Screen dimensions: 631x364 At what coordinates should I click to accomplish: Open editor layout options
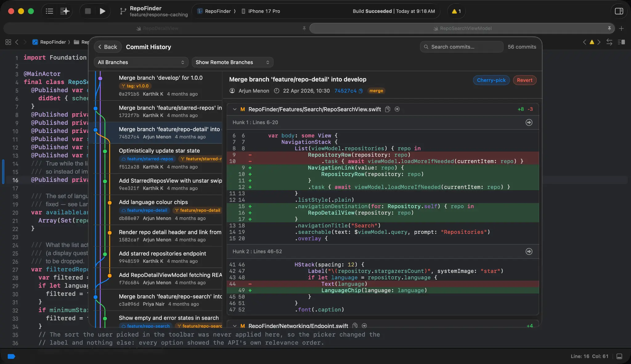(x=621, y=42)
